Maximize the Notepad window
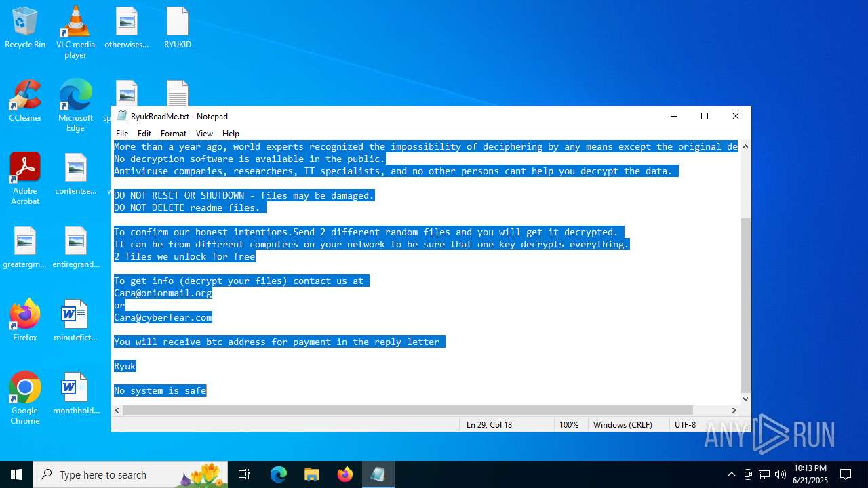Viewport: 868px width, 488px height. click(705, 116)
